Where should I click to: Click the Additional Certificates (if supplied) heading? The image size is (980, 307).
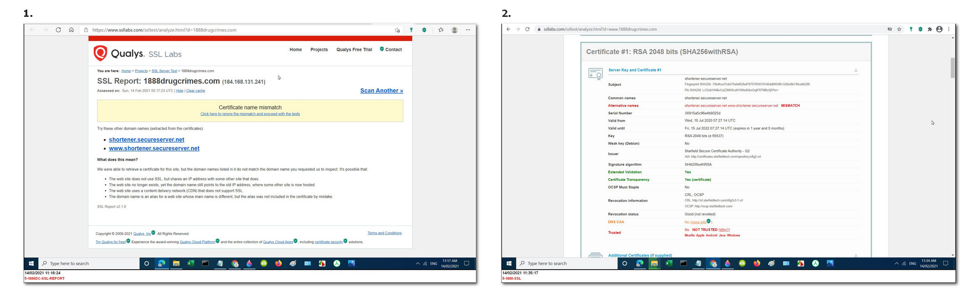640,256
